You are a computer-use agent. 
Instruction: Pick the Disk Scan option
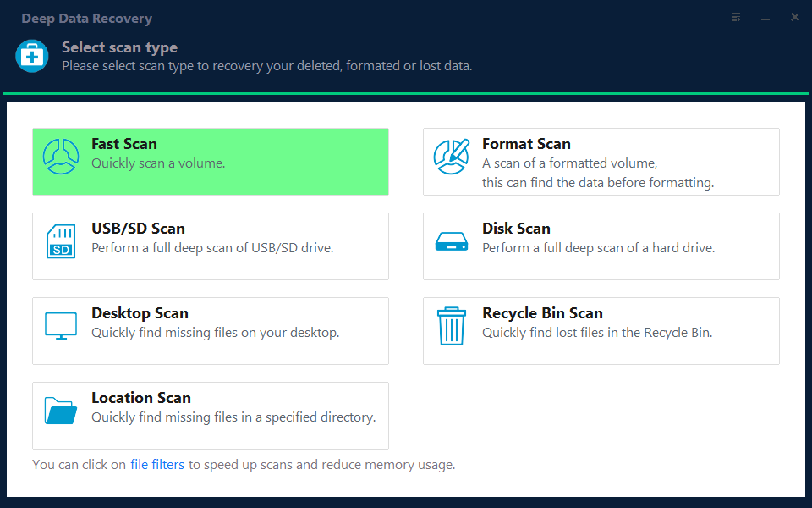pos(601,246)
